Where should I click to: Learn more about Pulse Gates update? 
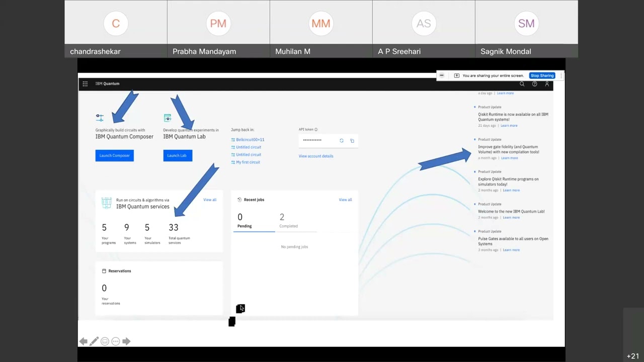[511, 250]
